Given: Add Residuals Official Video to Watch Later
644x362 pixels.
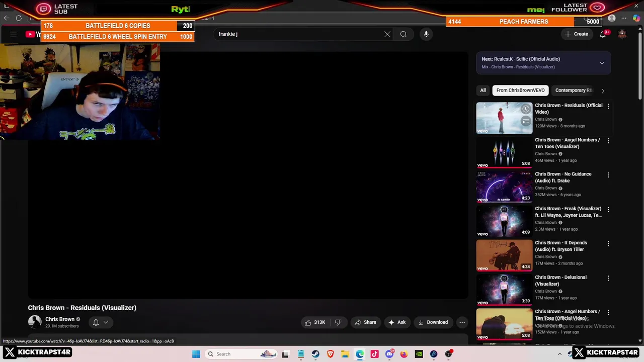Looking at the screenshot, I should [526, 109].
